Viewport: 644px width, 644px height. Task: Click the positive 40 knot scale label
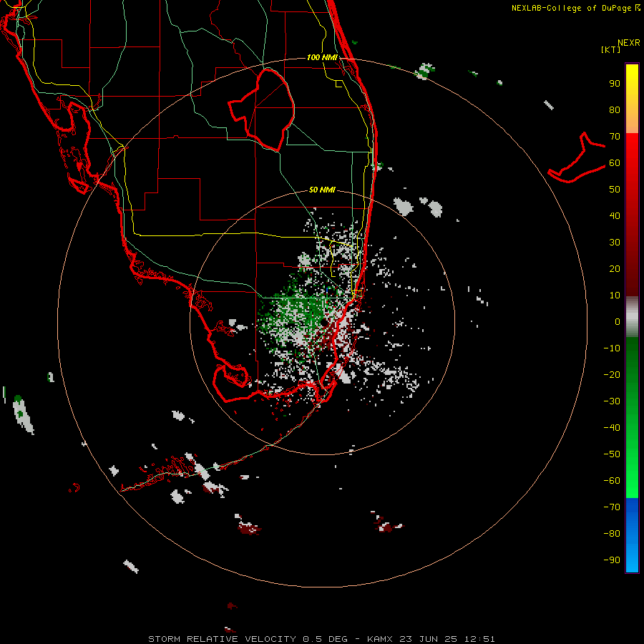(x=615, y=216)
